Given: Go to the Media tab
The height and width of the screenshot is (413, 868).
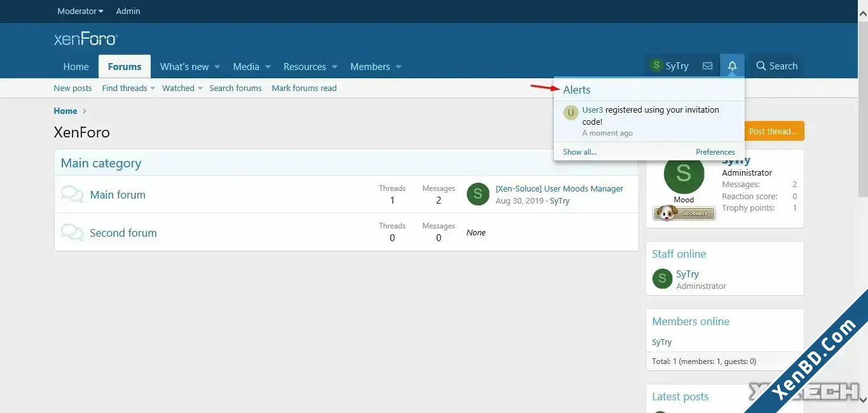Looking at the screenshot, I should pos(246,66).
